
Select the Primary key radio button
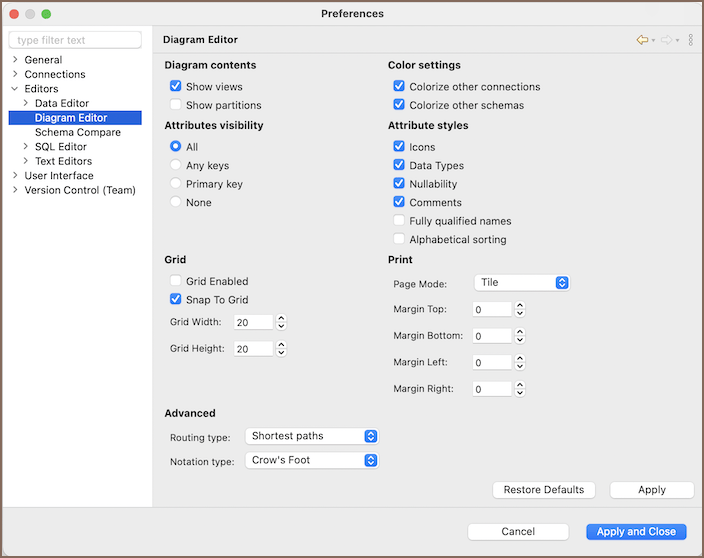tap(176, 184)
